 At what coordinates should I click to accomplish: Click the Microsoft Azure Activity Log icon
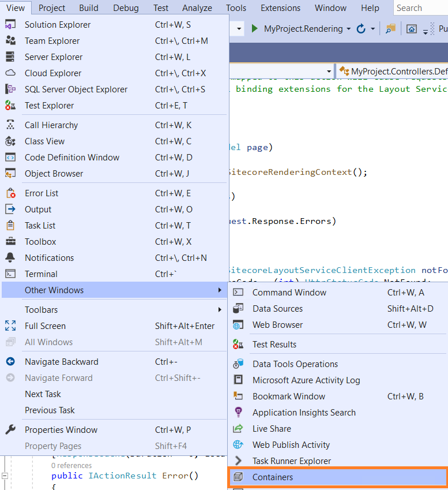(x=238, y=380)
